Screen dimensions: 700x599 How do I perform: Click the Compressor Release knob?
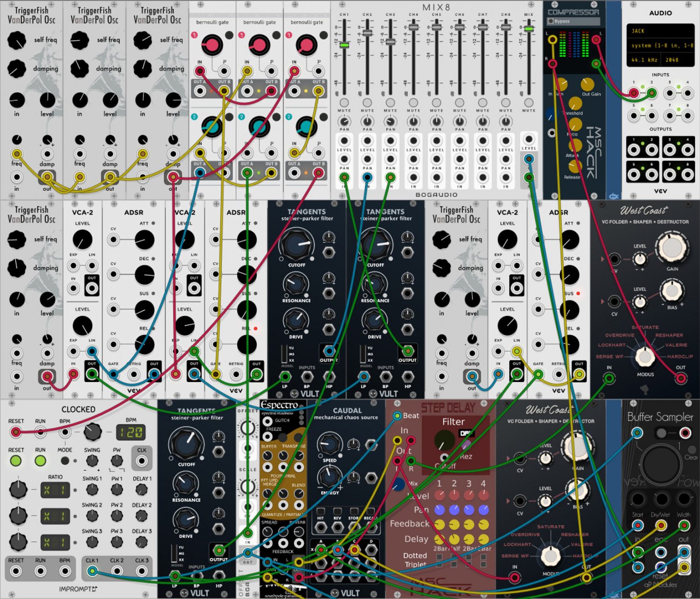[x=574, y=166]
